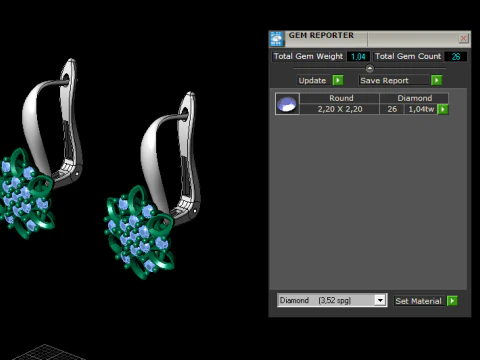The width and height of the screenshot is (480, 360).
Task: Click green arrow next to Save Report
Action: tap(436, 80)
